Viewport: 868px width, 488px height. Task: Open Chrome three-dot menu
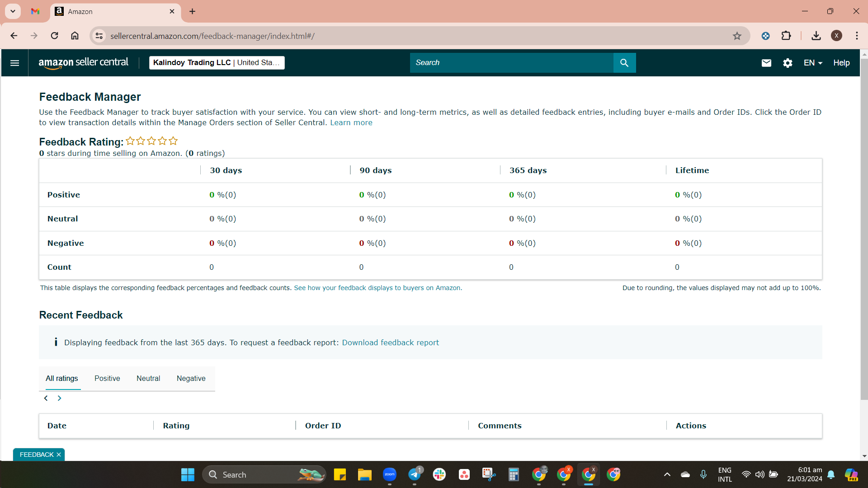coord(857,36)
